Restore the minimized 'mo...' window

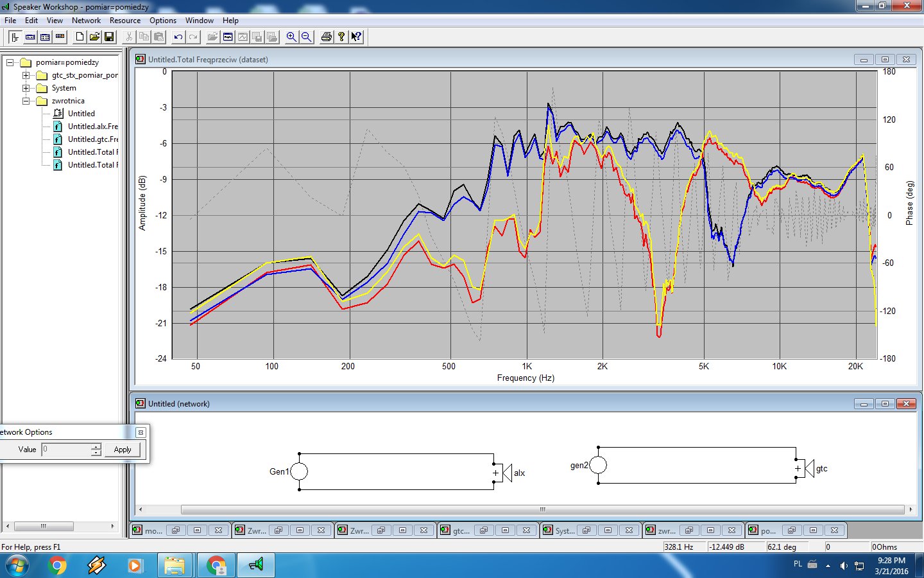(x=176, y=530)
